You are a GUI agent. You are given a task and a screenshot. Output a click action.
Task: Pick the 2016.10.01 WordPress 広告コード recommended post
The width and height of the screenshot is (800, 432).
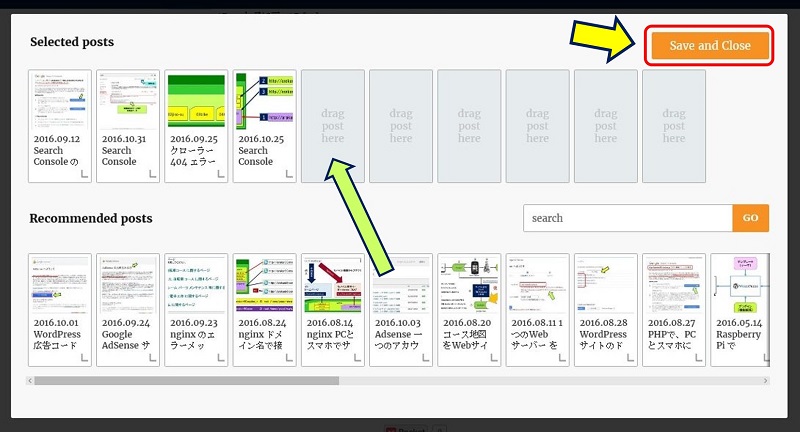coord(60,310)
